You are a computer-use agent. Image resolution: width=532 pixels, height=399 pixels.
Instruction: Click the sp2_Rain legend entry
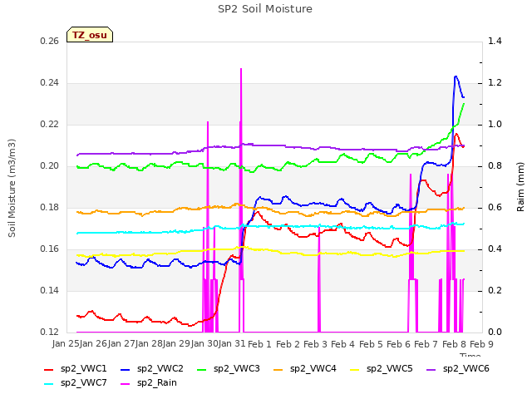click(149, 383)
